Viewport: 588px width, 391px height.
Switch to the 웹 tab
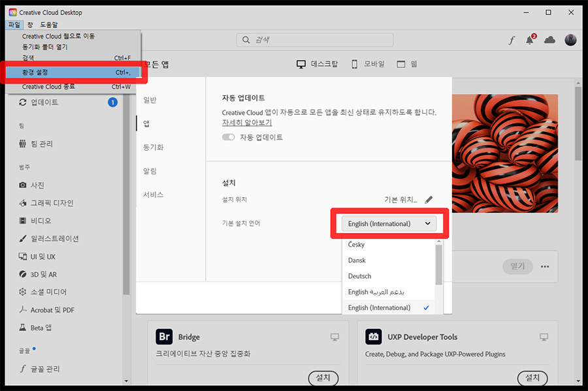tap(407, 64)
